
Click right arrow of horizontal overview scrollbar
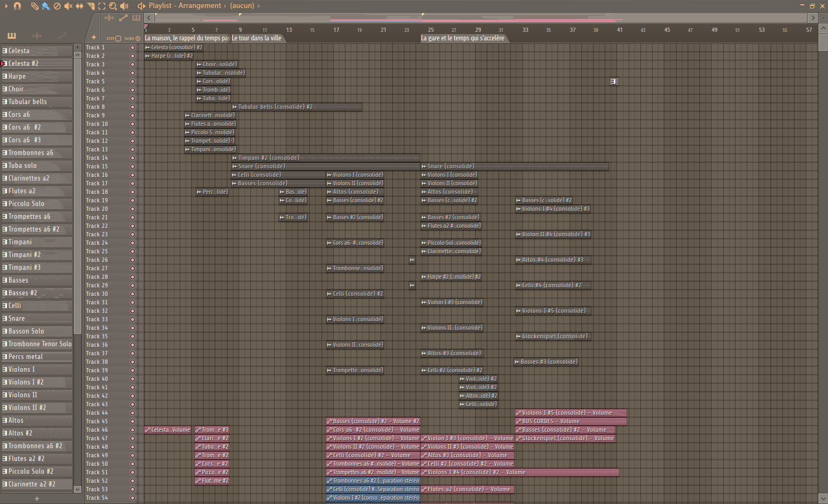(813, 18)
